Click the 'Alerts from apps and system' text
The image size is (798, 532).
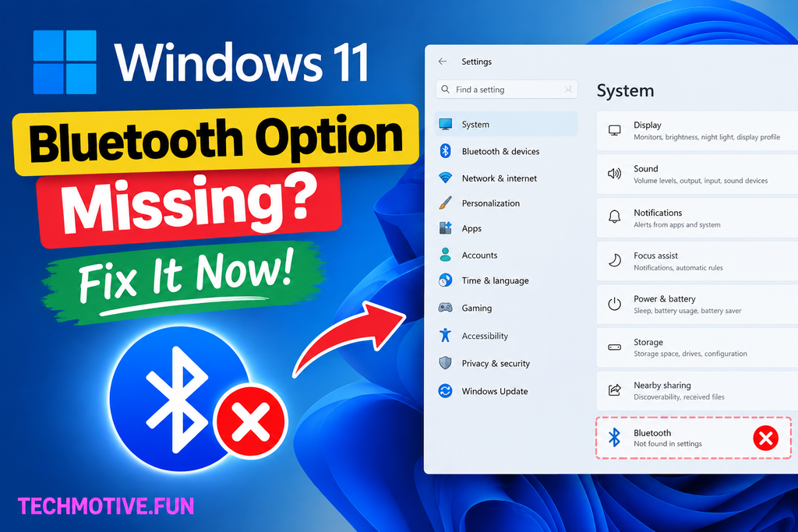677,225
